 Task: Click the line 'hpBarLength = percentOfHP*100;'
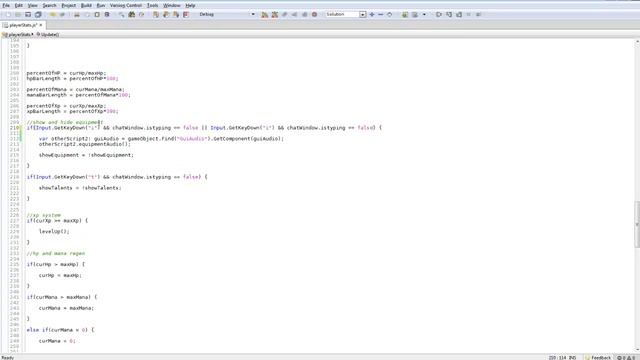click(x=72, y=78)
